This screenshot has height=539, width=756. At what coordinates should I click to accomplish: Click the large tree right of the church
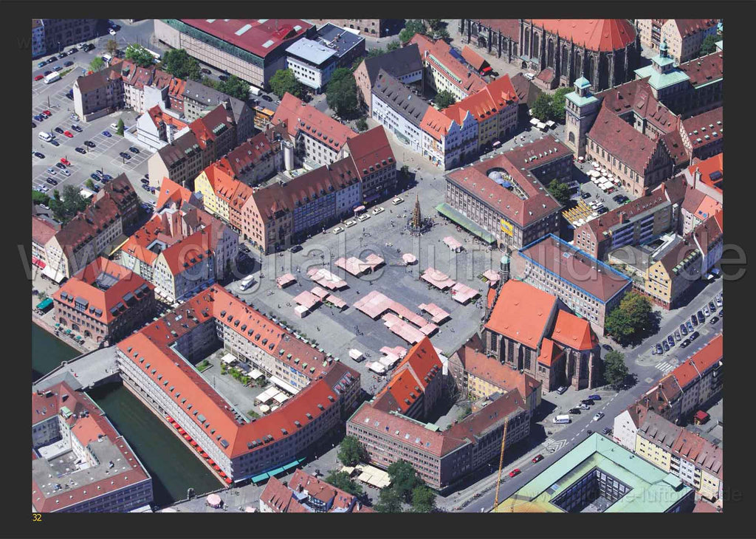[629, 317]
